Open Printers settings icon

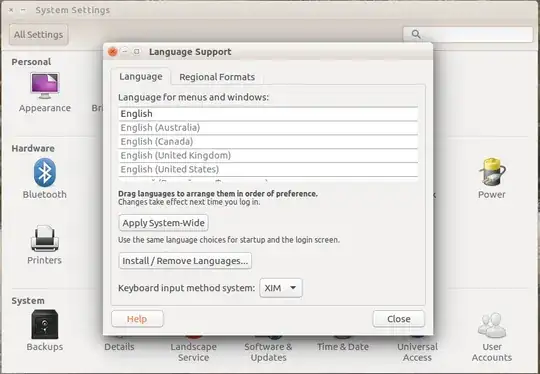[45, 239]
